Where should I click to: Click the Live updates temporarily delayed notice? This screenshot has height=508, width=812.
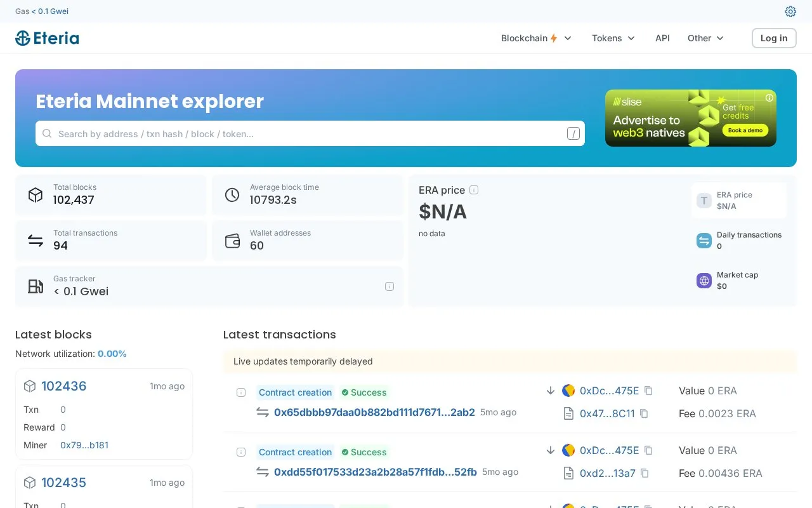point(510,361)
